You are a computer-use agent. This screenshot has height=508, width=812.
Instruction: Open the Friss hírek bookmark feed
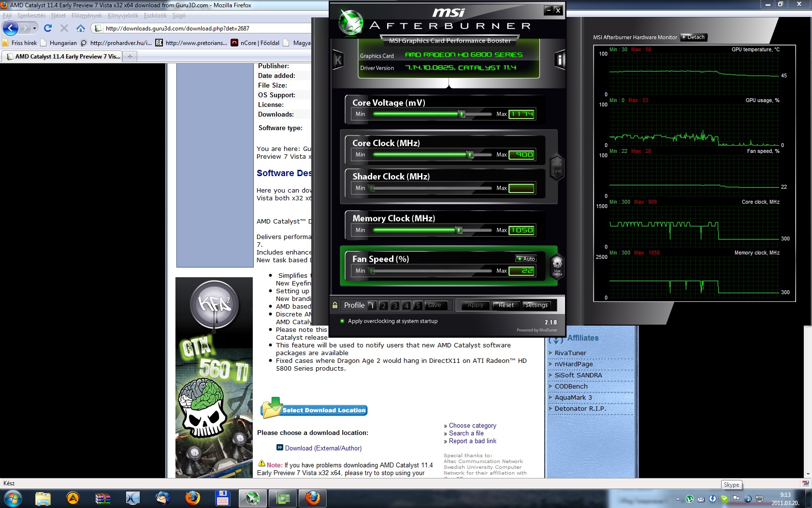point(19,43)
